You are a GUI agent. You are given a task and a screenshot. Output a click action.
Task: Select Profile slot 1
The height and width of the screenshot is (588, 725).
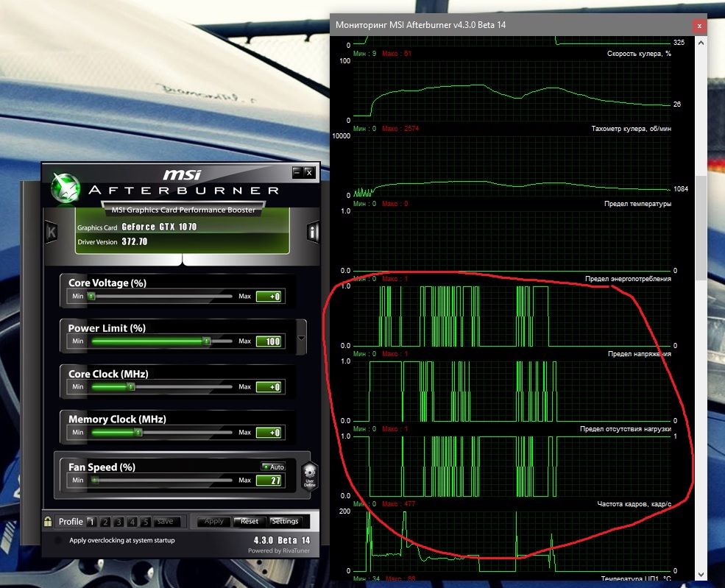click(x=91, y=522)
